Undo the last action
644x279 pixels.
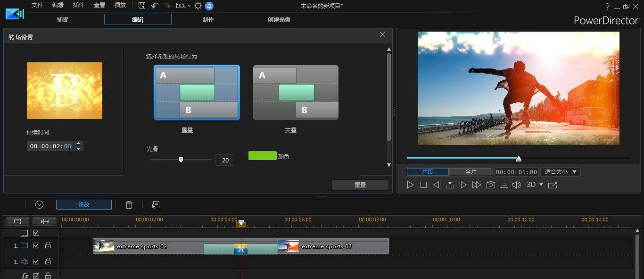(155, 6)
